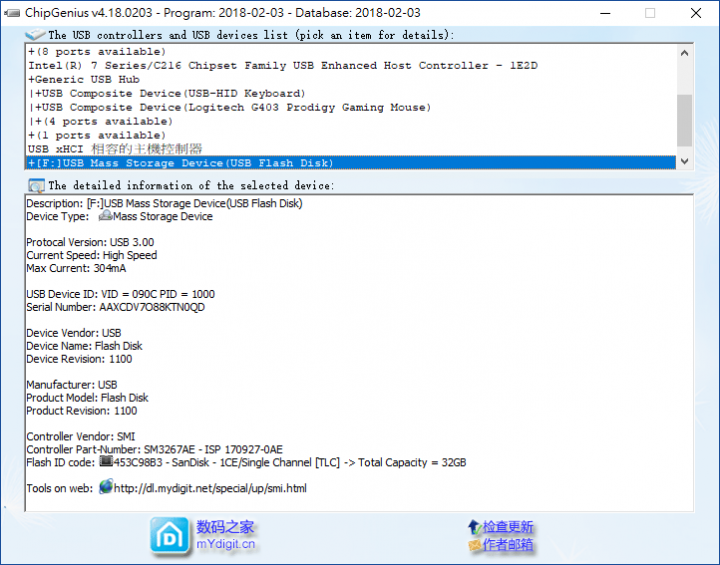Click the envelope icon beside 作者邮箱
Image resolution: width=720 pixels, height=565 pixels.
pos(474,545)
